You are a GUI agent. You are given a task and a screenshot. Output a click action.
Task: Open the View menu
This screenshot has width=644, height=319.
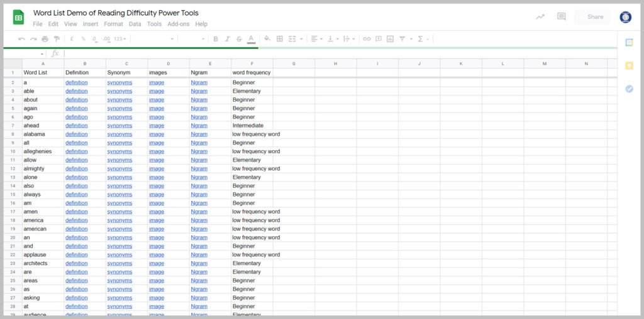(70, 24)
